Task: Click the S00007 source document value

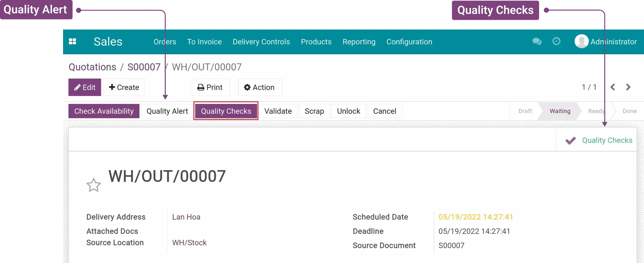Action: [451, 246]
